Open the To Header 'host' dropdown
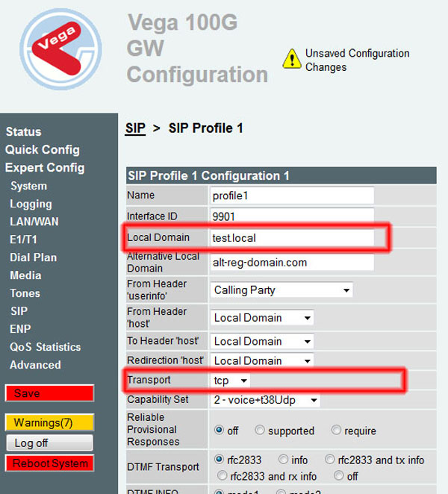The height and width of the screenshot is (494, 448). coord(262,341)
